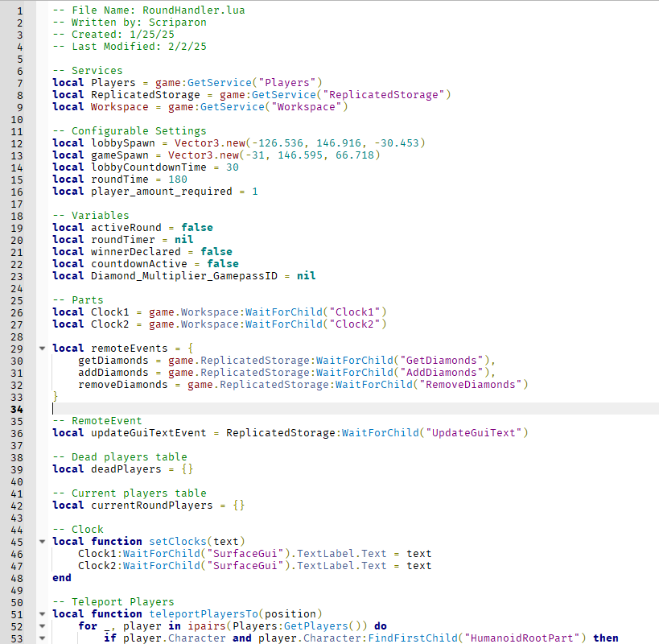Click the "AddDiamonds" string
The height and width of the screenshot is (644, 659).
(441, 373)
